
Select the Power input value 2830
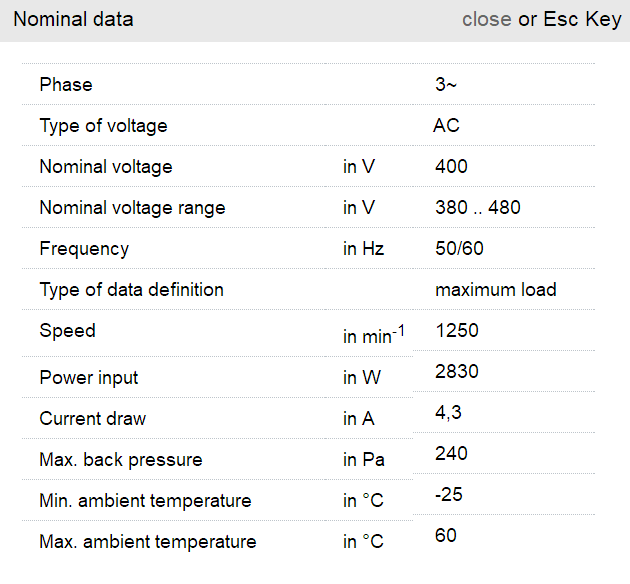click(457, 372)
